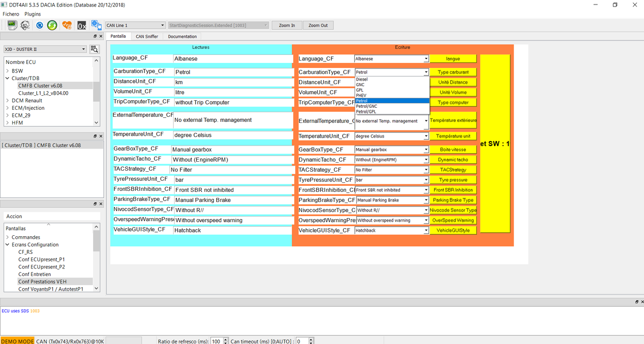This screenshot has width=644, height=344.
Task: Click the scan search icon beside XJD - DUSTER II
Action: point(95,49)
